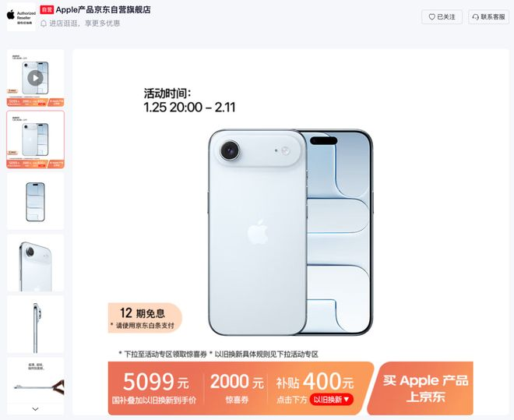The image size is (514, 420).
Task: Open the Apple产品京东自营旗舰店 store link
Action: tap(103, 10)
